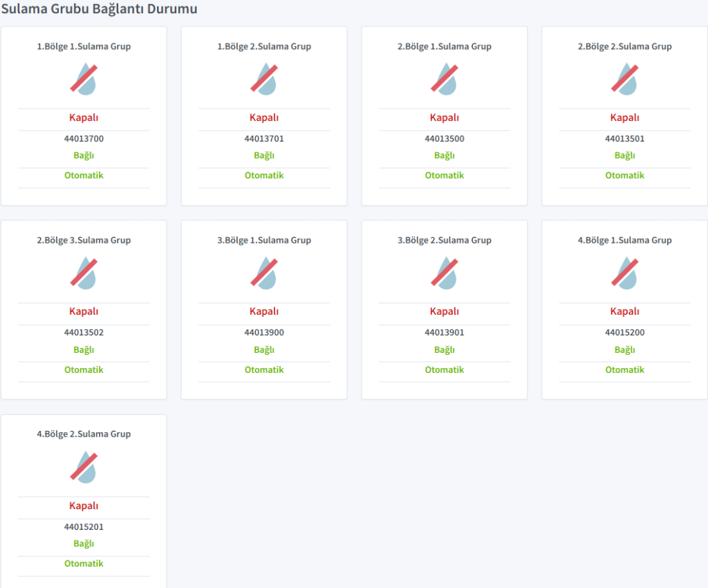This screenshot has height=588, width=708.
Task: Click device ID 44013502
Action: 84,333
